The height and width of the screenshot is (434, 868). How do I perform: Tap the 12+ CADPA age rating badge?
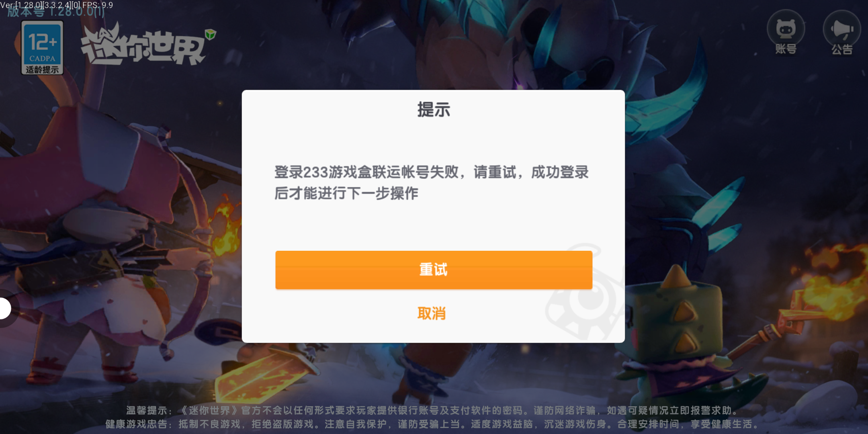(x=42, y=47)
